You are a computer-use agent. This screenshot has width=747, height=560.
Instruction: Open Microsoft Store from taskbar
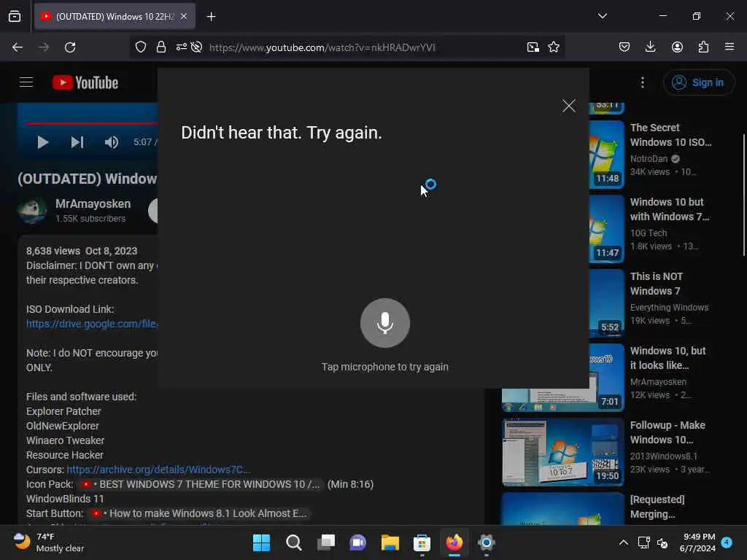[422, 542]
